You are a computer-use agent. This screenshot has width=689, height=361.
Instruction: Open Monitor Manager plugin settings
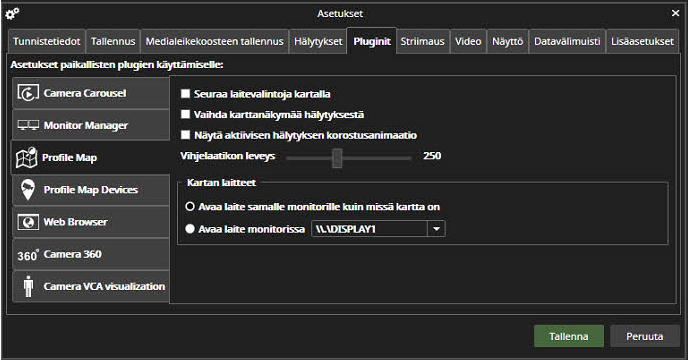tap(91, 126)
